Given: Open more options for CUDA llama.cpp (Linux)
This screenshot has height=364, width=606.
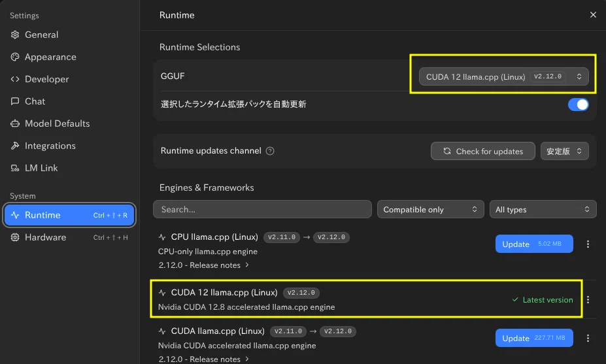Looking at the screenshot, I should 588,338.
